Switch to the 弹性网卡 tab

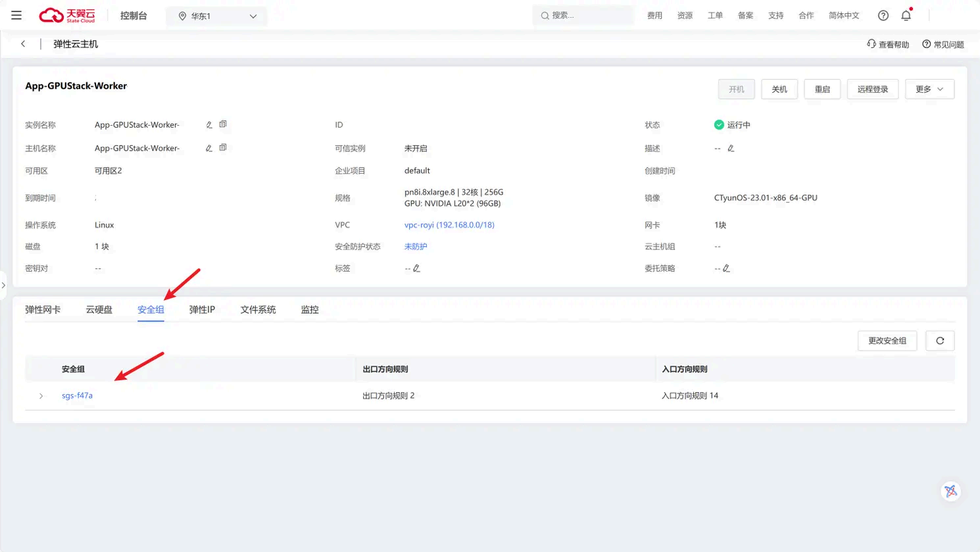coord(43,310)
